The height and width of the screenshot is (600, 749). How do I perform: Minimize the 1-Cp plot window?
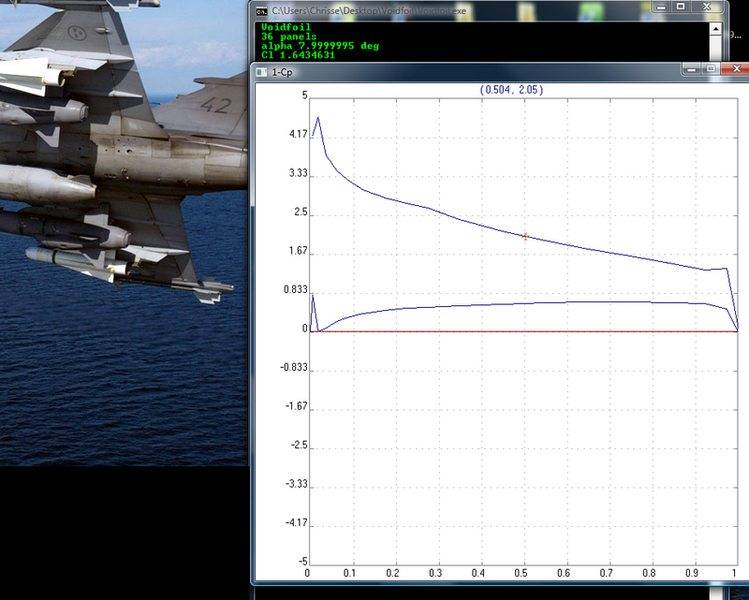[692, 69]
